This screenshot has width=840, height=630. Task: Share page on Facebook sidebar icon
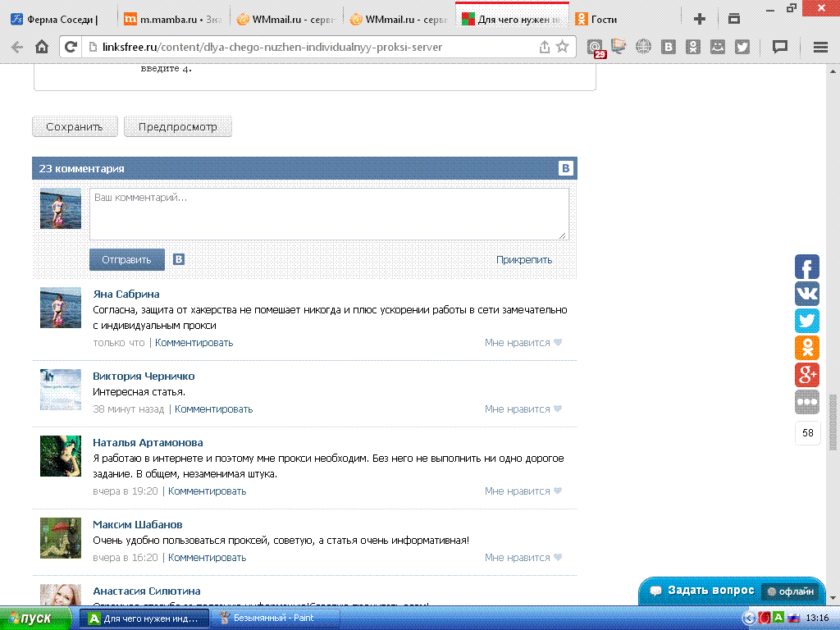[807, 267]
